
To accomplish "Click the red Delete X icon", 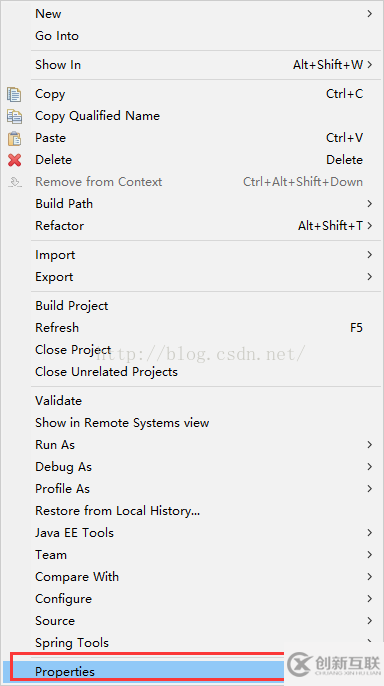I will pyautogui.click(x=14, y=160).
